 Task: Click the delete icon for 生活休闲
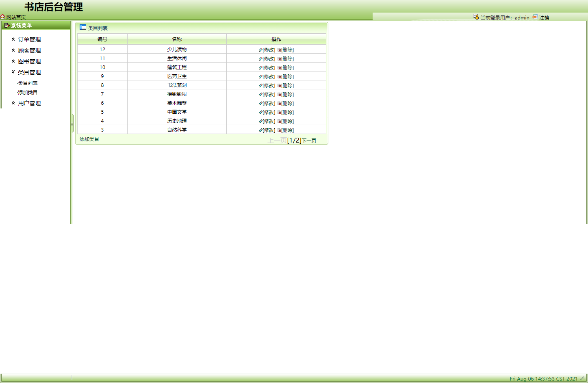[280, 59]
